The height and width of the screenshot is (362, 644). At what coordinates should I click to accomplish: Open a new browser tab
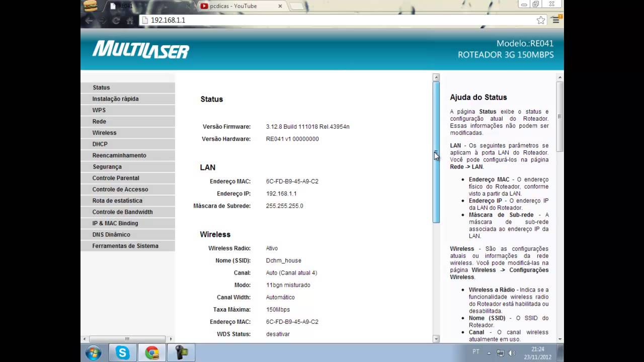tap(298, 6)
